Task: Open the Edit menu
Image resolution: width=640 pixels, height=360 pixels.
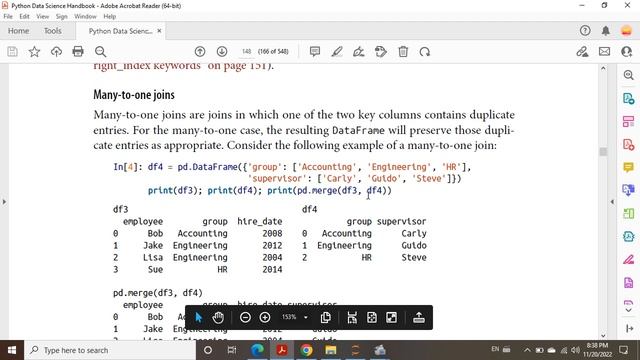Action: 24,16
